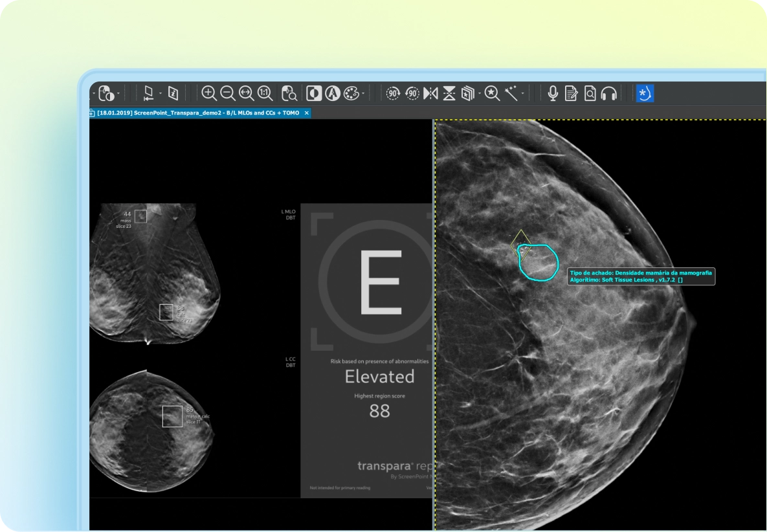This screenshot has height=532, width=767.
Task: Click the zoom out magnifier icon
Action: tap(227, 93)
